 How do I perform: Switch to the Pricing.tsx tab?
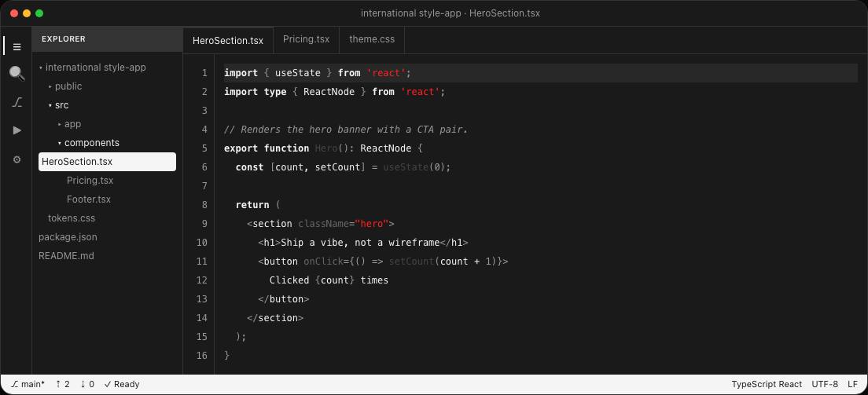click(x=306, y=40)
